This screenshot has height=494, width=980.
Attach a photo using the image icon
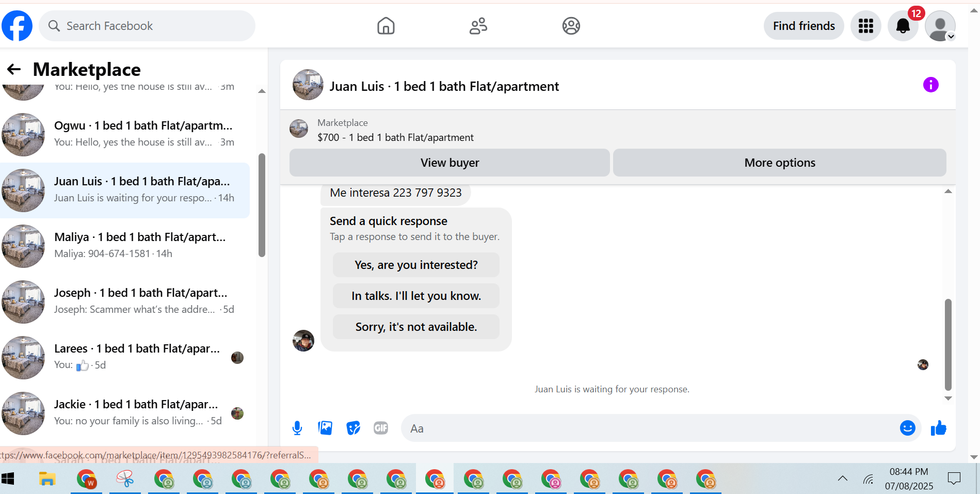click(325, 428)
